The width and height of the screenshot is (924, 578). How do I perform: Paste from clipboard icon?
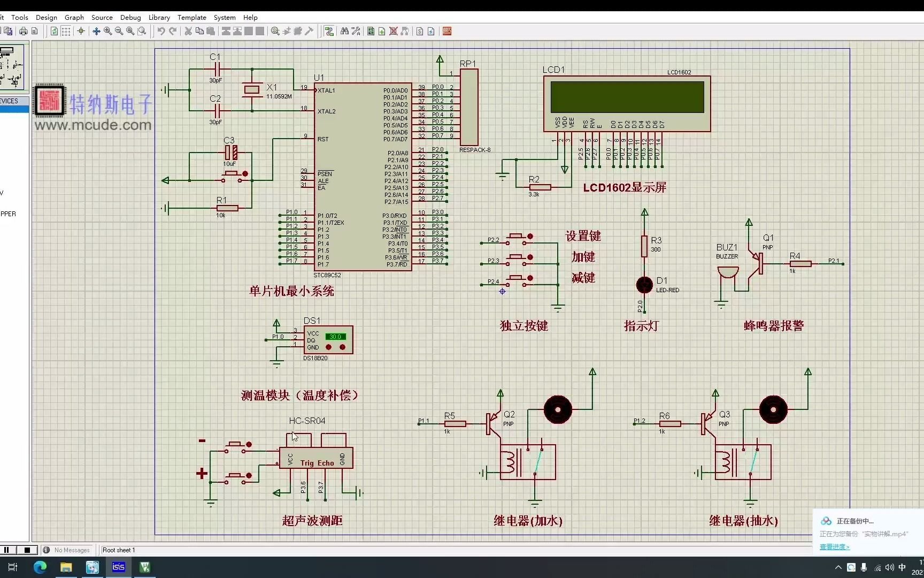pyautogui.click(x=211, y=31)
